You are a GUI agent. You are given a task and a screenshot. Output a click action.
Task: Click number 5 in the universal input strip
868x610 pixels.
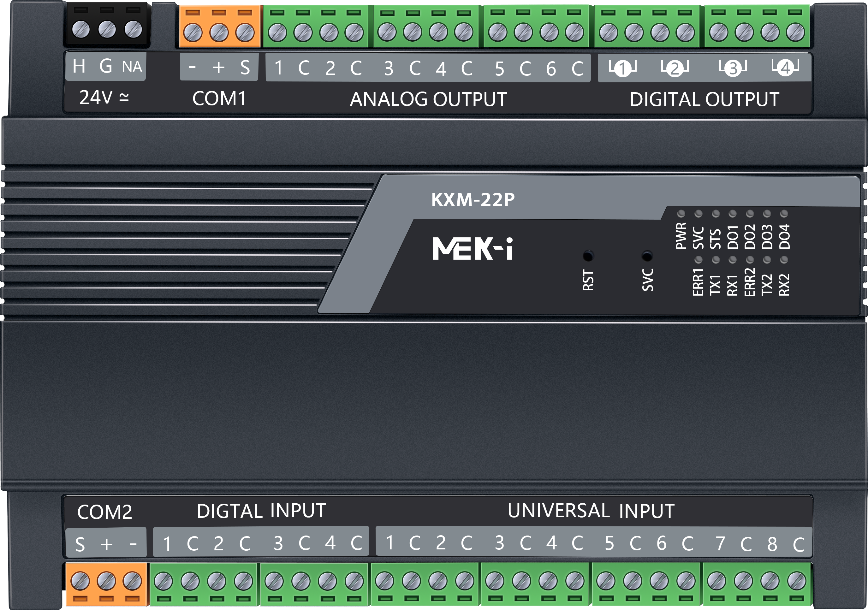609,543
